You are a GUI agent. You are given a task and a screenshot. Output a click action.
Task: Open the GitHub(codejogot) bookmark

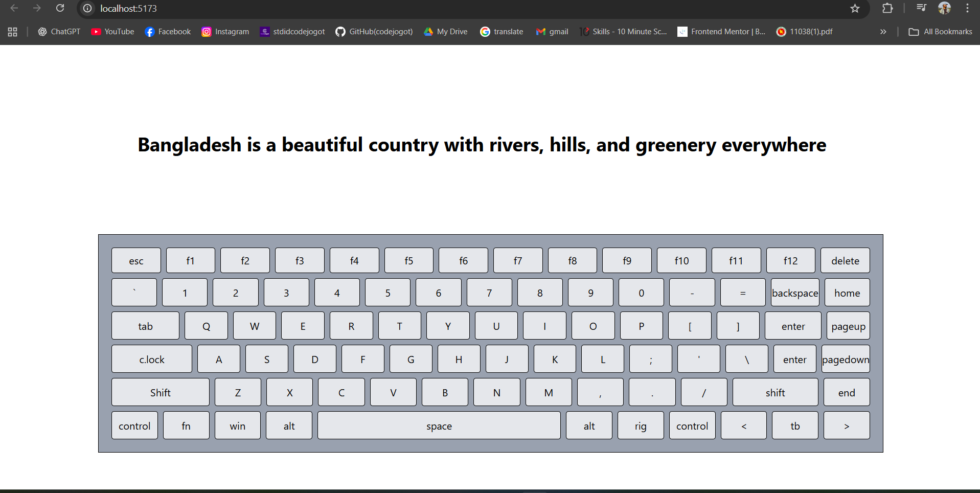point(374,32)
